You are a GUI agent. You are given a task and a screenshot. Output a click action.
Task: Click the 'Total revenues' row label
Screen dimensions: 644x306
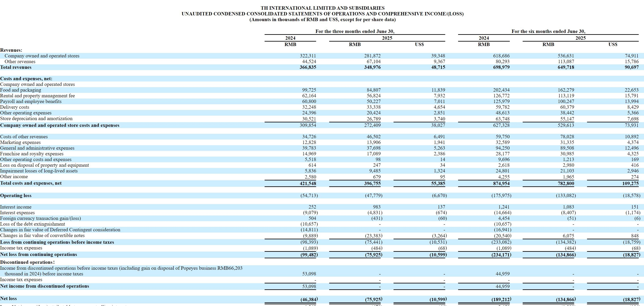point(16,67)
